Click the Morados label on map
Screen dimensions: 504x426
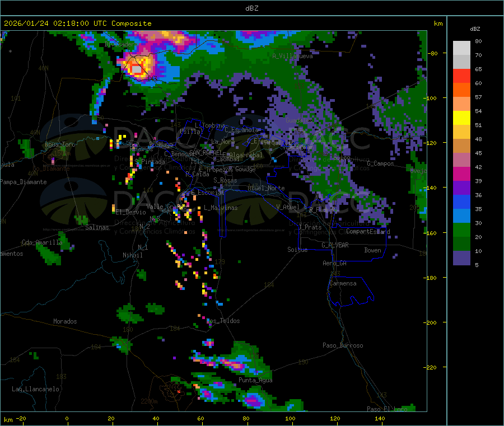[65, 322]
